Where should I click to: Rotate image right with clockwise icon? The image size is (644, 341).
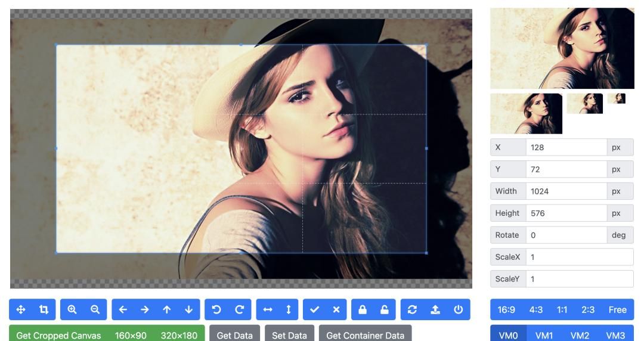(239, 309)
